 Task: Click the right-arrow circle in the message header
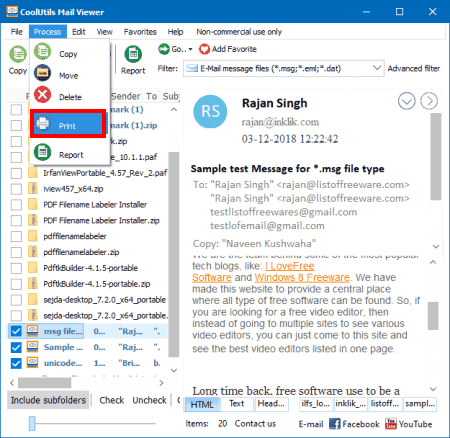429,101
